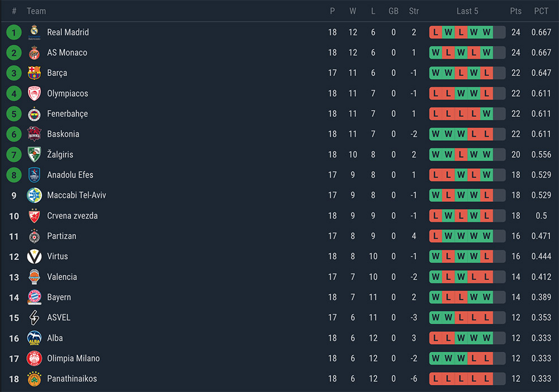Click the Žalgiris team logo
559x392 pixels.
click(34, 154)
